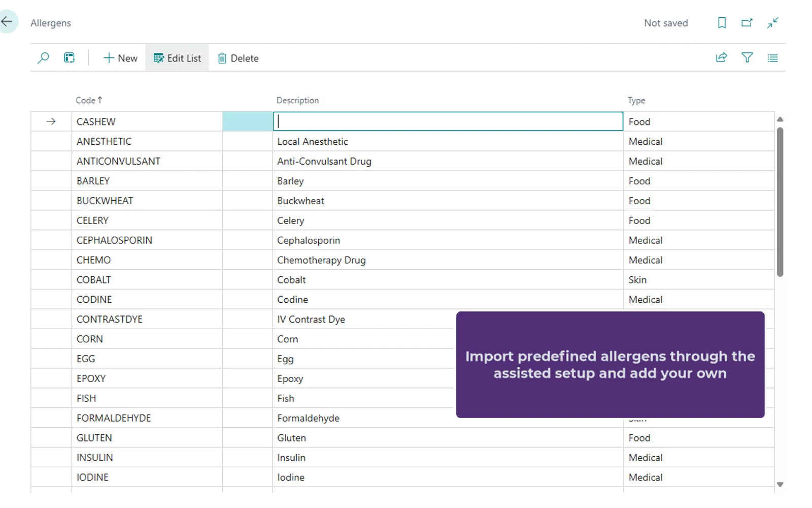Click the vertical scrollbar thumb
This screenshot has height=508, width=812.
tap(780, 202)
